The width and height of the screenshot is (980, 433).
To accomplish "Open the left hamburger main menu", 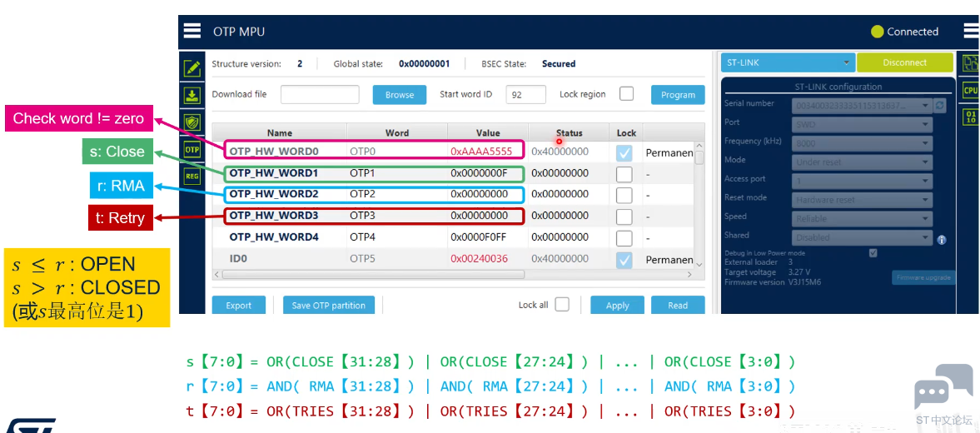I will [x=192, y=32].
